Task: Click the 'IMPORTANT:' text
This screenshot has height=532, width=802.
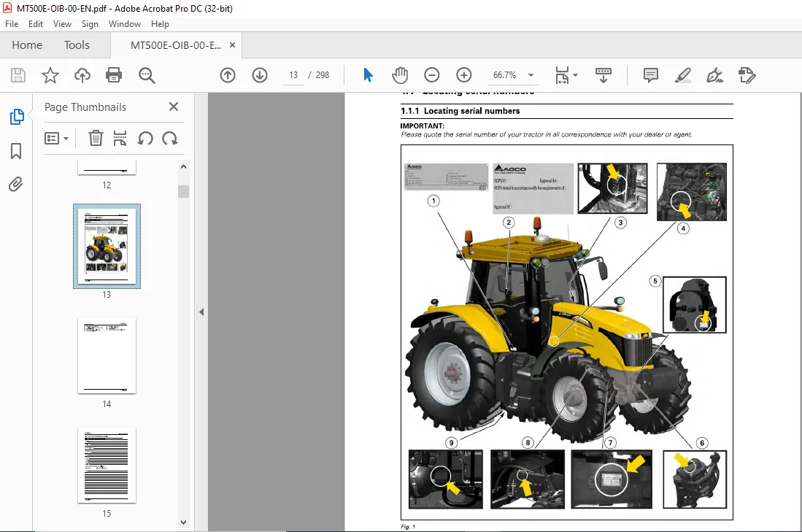Action: click(x=422, y=126)
